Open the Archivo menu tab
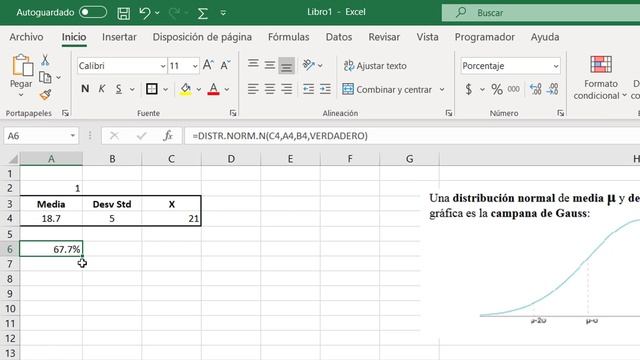 (x=26, y=37)
